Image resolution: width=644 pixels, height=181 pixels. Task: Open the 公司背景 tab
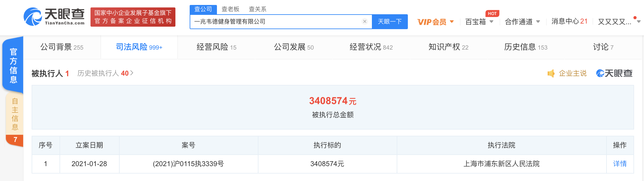[x=62, y=47]
